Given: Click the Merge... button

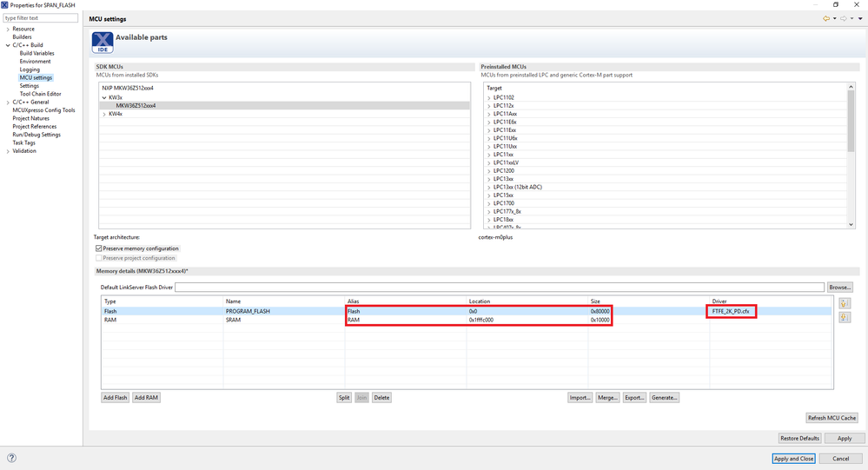Looking at the screenshot, I should [x=607, y=398].
